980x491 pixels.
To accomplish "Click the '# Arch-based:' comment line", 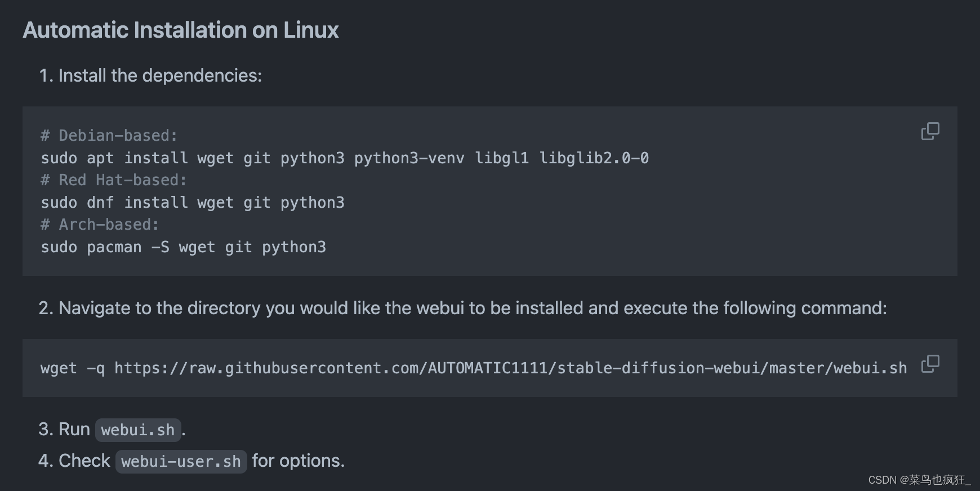I will 100,225.
